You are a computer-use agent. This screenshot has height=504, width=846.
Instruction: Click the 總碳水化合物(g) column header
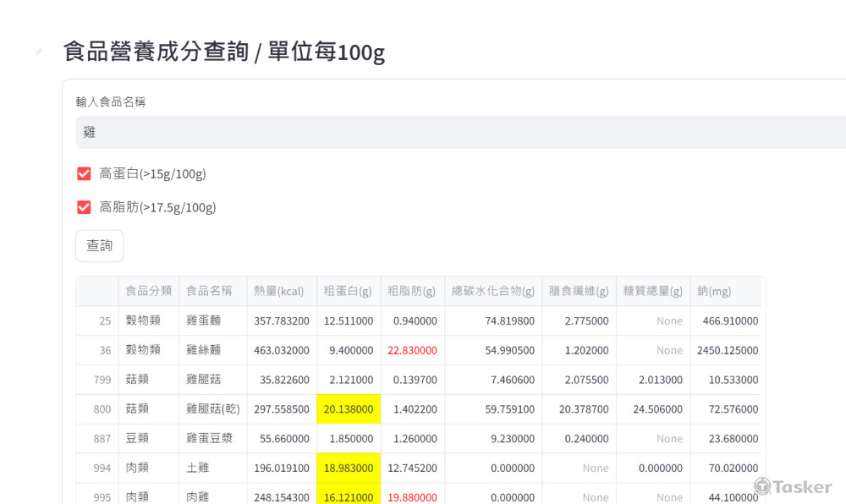tap(493, 291)
